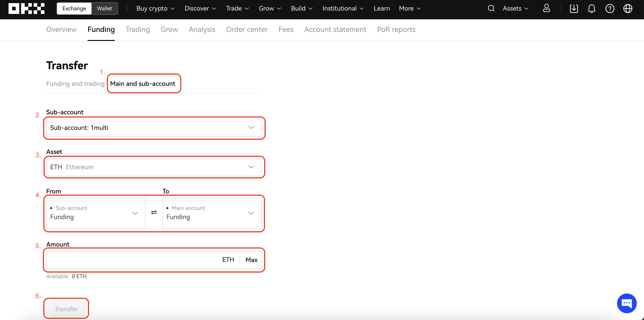Expand the Institutional menu

tap(343, 9)
